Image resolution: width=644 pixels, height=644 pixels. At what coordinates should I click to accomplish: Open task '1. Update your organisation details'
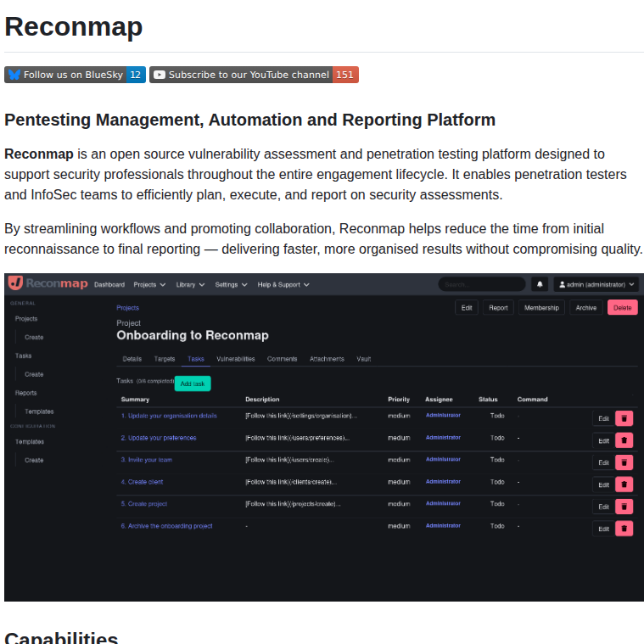(169, 416)
